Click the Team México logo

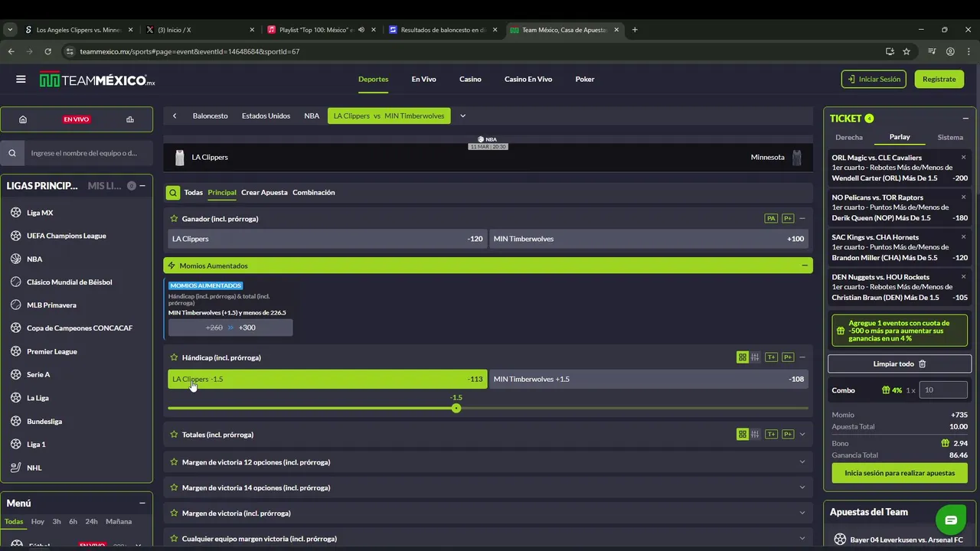pos(97,80)
